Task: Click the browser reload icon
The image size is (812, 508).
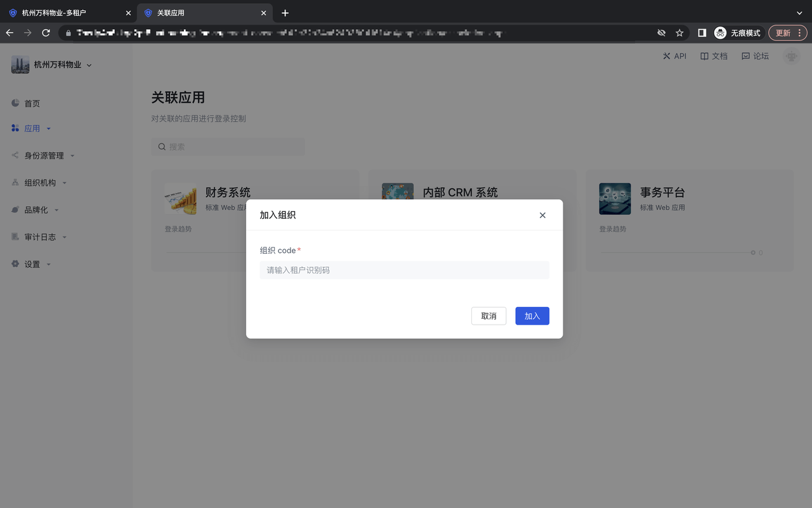Action: 46,33
